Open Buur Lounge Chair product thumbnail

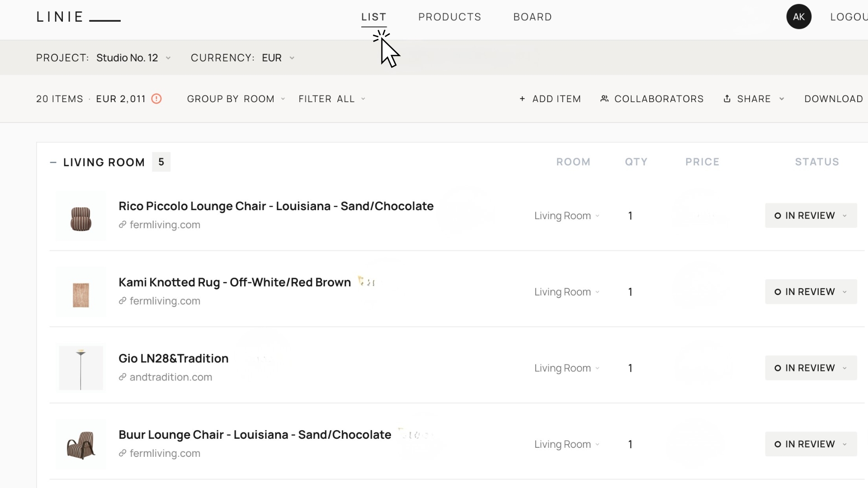(81, 445)
